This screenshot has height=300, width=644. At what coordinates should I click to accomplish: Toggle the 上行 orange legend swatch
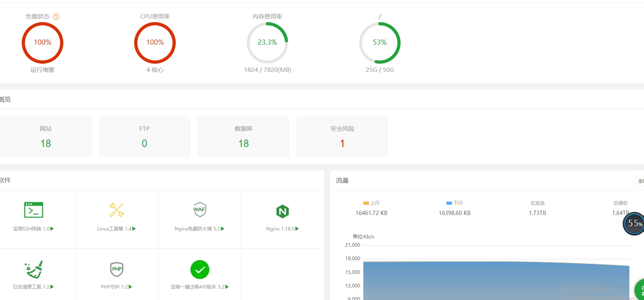pos(366,203)
